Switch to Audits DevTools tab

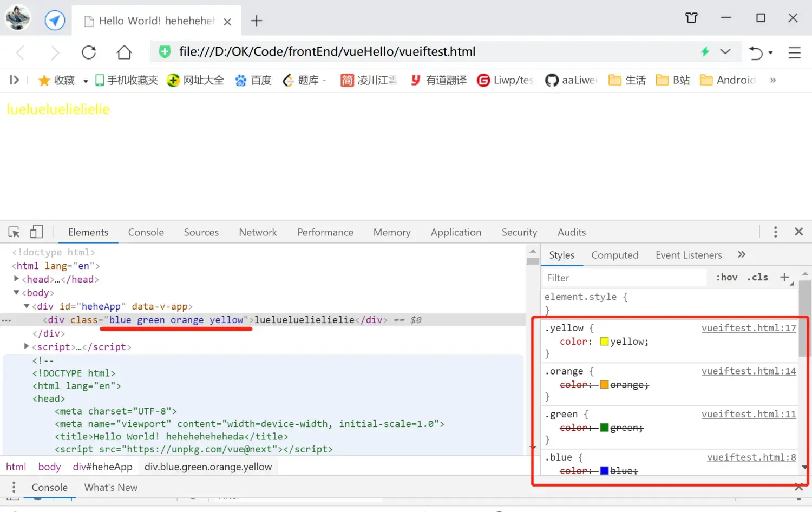click(x=572, y=232)
